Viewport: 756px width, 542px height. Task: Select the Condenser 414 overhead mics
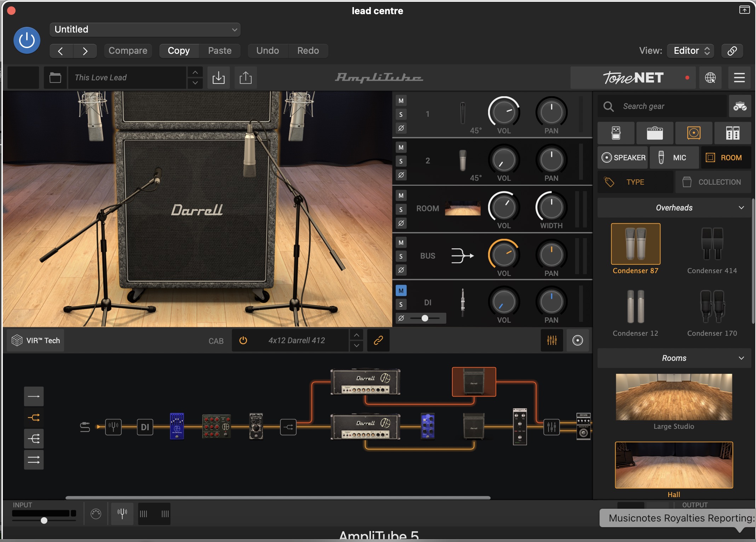[x=712, y=244]
